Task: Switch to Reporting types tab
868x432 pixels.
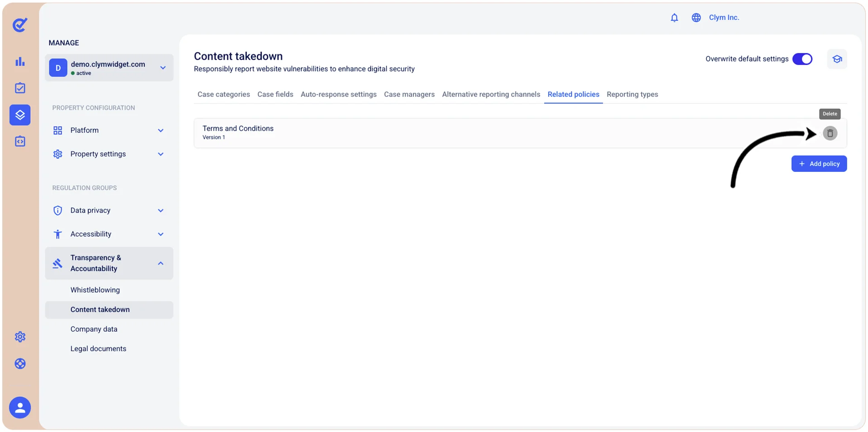Action: click(633, 95)
